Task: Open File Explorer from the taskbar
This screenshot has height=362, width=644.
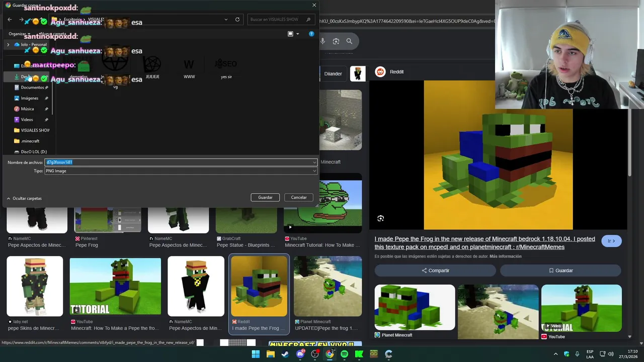Action: 270,354
